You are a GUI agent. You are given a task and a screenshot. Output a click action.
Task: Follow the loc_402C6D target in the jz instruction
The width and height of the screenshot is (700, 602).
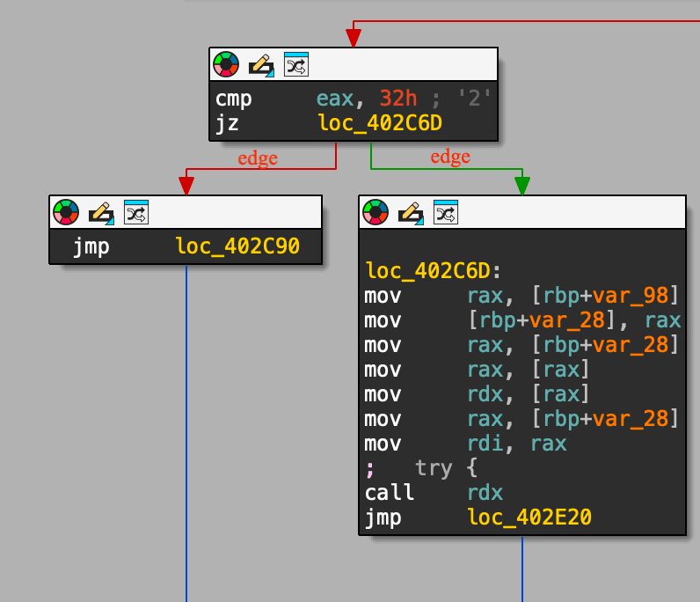[x=379, y=123]
